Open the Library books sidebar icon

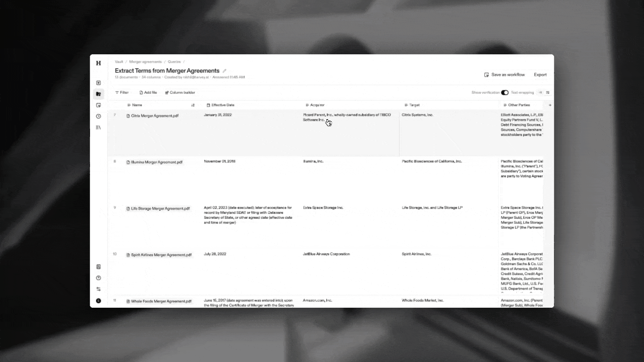pyautogui.click(x=98, y=127)
